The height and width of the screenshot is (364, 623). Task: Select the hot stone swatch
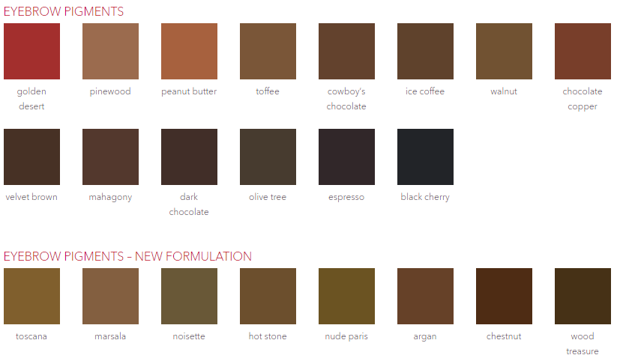coord(268,296)
